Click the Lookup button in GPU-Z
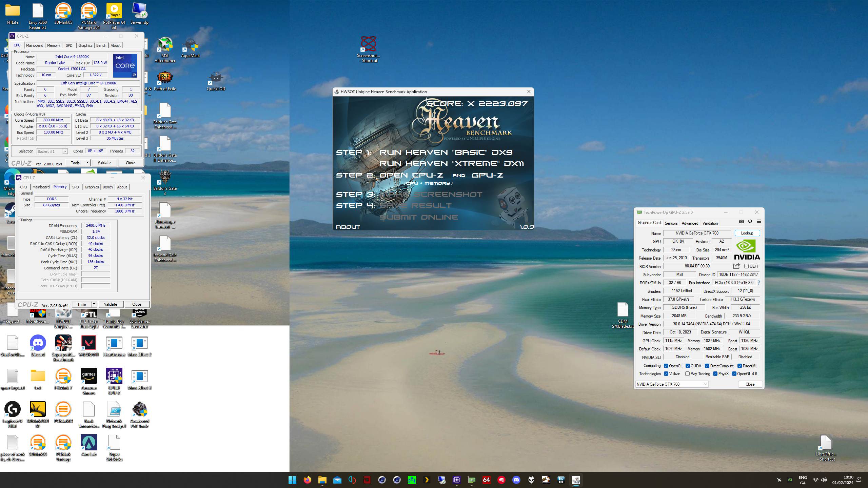868x488 pixels. [747, 233]
